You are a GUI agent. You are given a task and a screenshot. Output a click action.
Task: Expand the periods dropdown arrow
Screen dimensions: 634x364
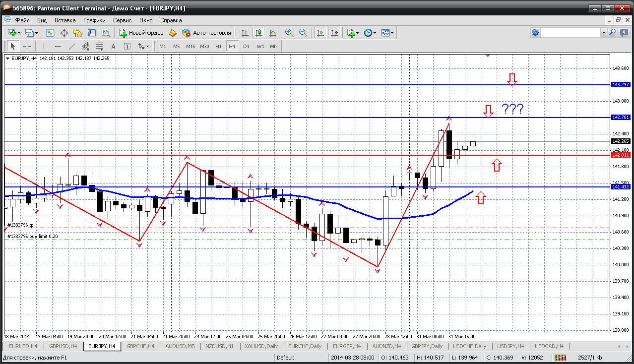(x=375, y=33)
